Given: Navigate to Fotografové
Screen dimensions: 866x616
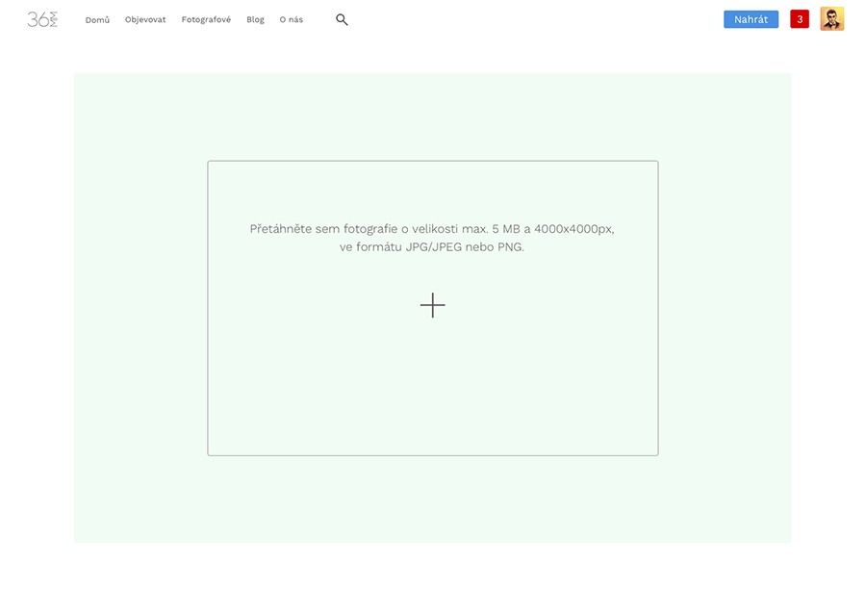Looking at the screenshot, I should (206, 19).
